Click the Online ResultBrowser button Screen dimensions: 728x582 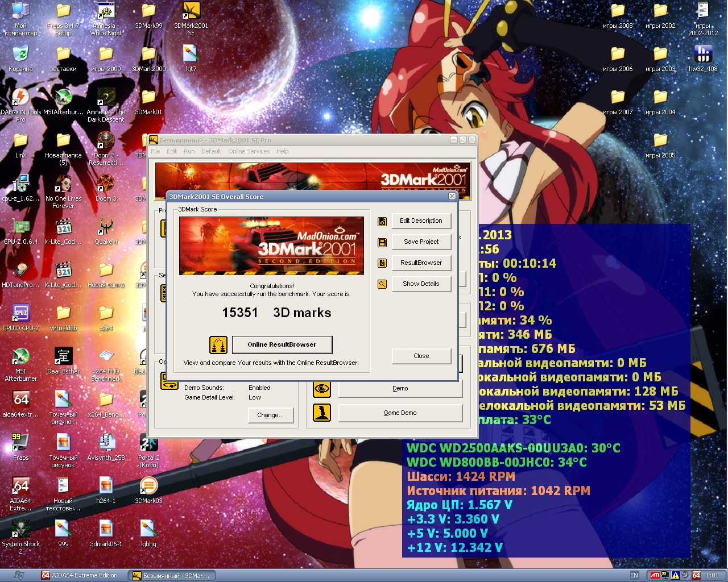(282, 344)
